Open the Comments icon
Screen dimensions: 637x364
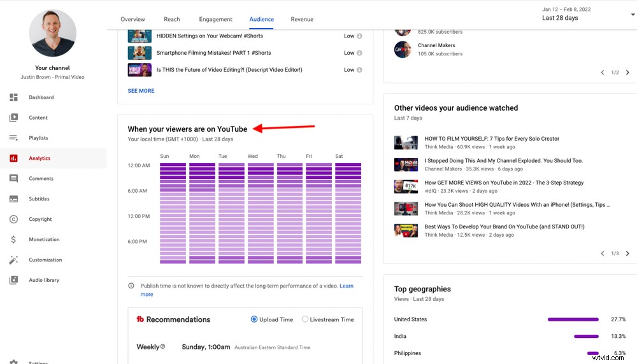click(x=13, y=179)
